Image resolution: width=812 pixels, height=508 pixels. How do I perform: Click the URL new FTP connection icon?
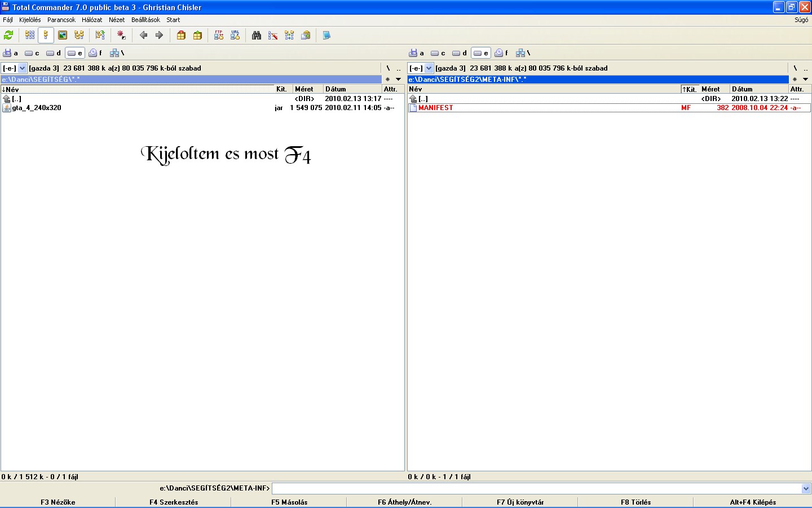point(235,36)
